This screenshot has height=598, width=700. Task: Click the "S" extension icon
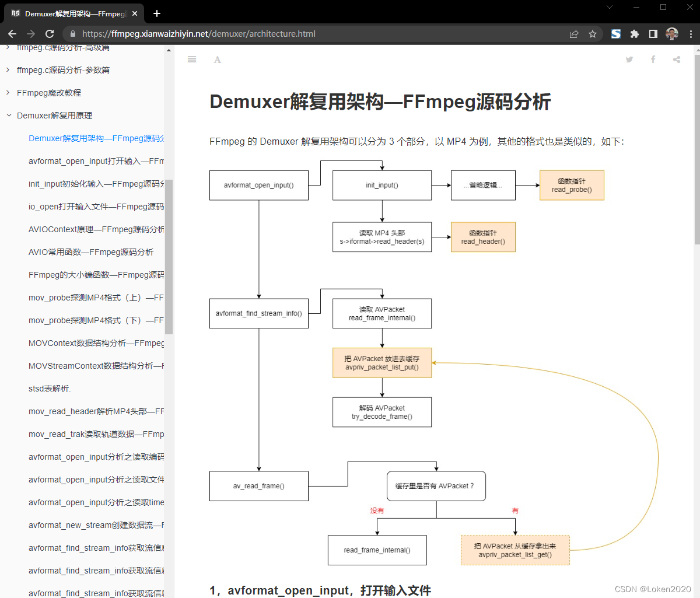(x=615, y=34)
